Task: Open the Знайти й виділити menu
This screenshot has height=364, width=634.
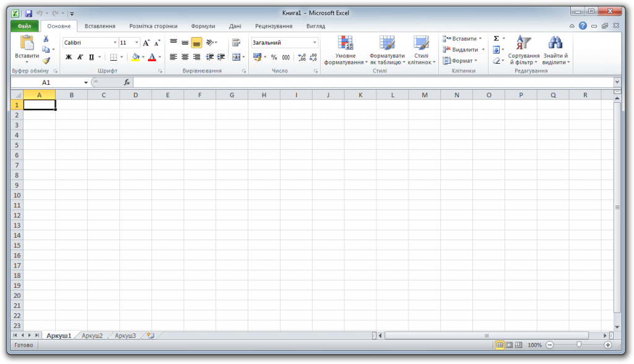Action: pos(555,50)
